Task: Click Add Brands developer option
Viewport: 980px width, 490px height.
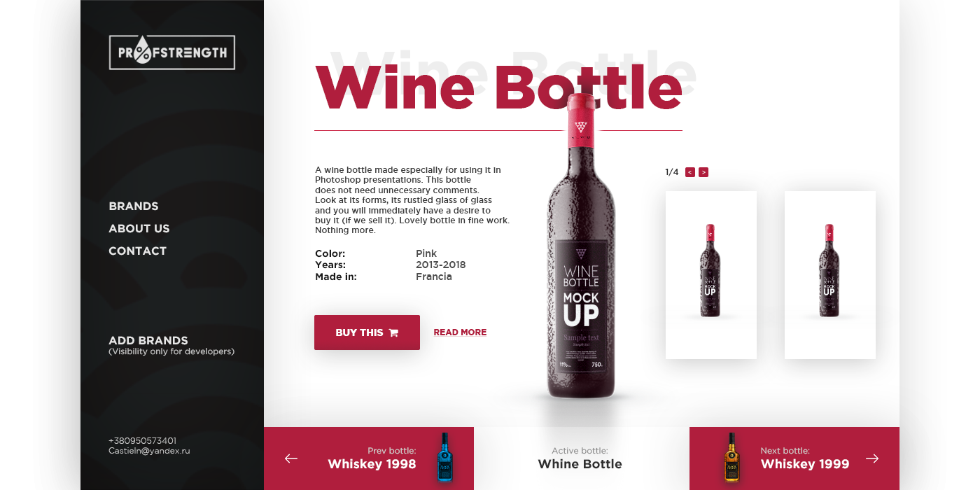Action: tap(171, 345)
